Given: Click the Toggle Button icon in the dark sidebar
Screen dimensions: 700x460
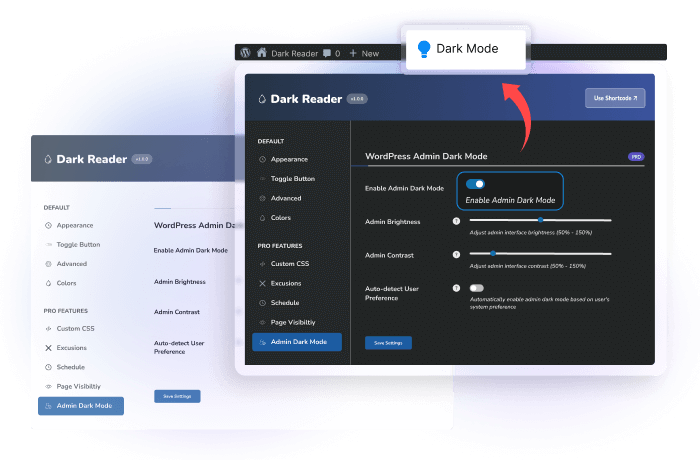Looking at the screenshot, I should [x=262, y=179].
